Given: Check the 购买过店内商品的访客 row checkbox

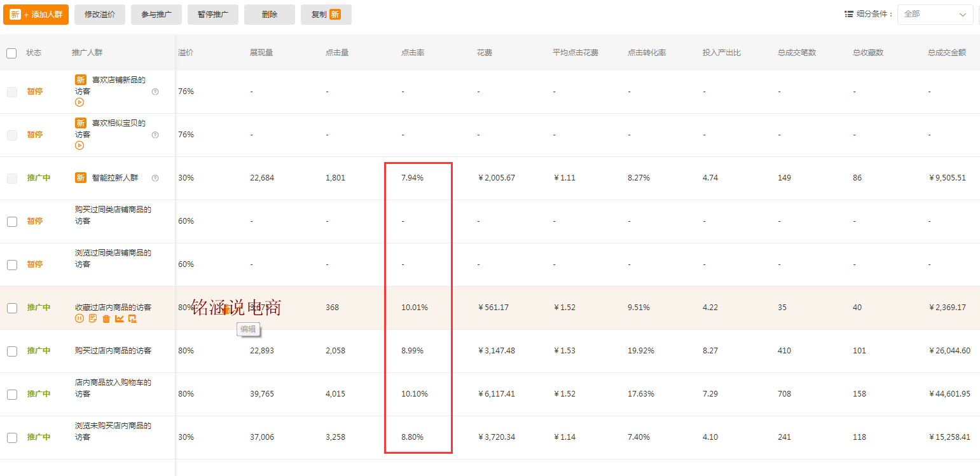Looking at the screenshot, I should (x=11, y=351).
